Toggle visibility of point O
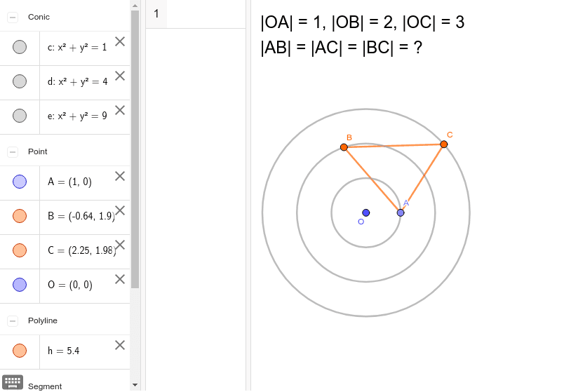Viewport: 564px width, 392px height. tap(20, 285)
